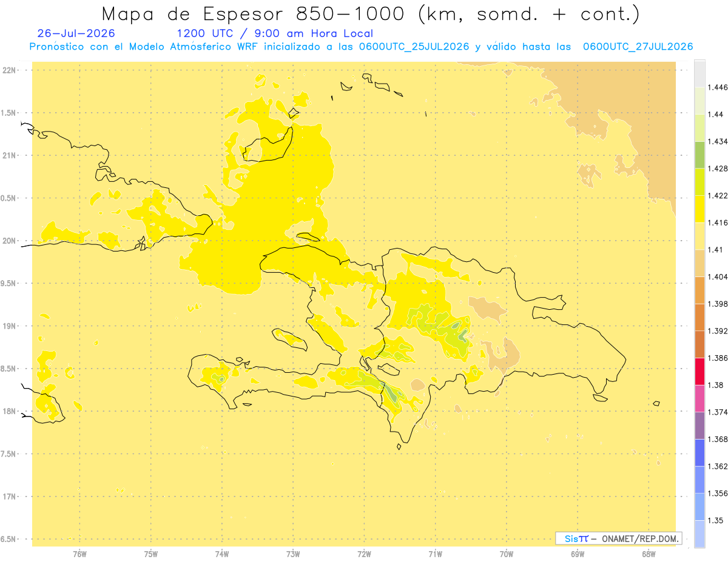Click the '21N' latitude label
Viewport: 728px width, 562px height.
9,156
